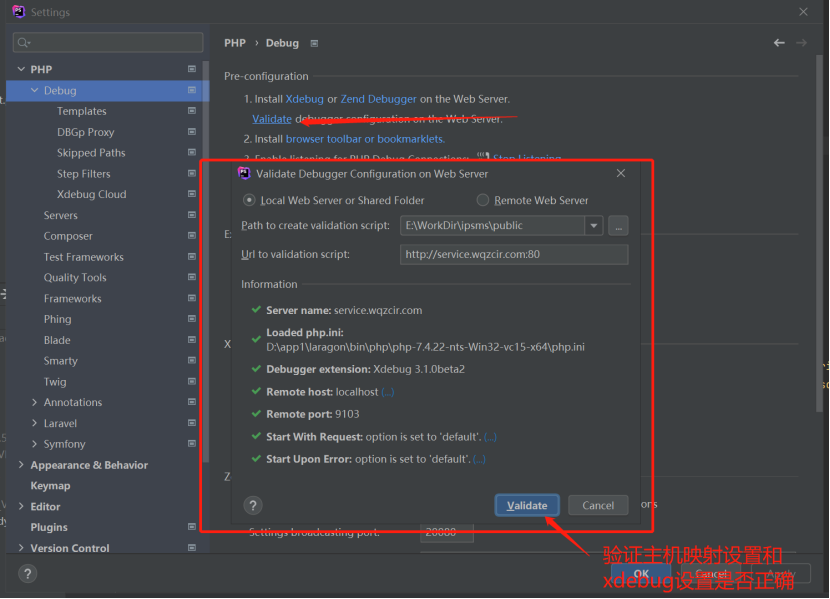The width and height of the screenshot is (830, 599).
Task: Click project-level icon beside Smarty row
Action: (x=192, y=360)
